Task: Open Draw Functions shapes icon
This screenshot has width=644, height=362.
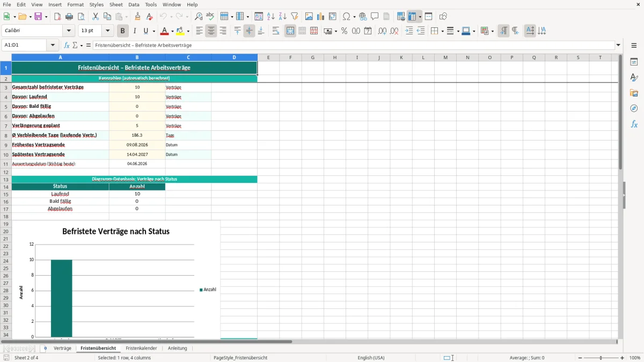Action: coord(443,17)
